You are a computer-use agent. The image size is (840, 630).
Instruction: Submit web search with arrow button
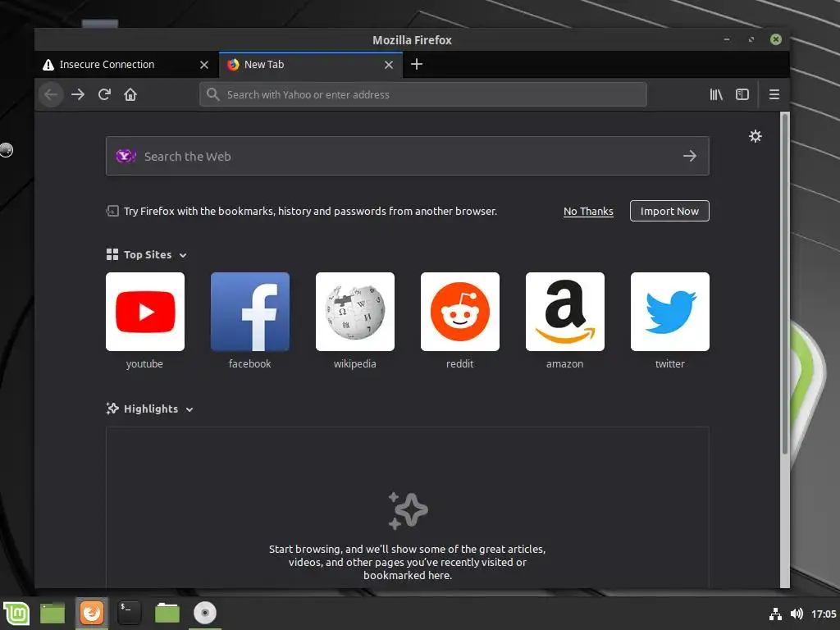pyautogui.click(x=690, y=156)
